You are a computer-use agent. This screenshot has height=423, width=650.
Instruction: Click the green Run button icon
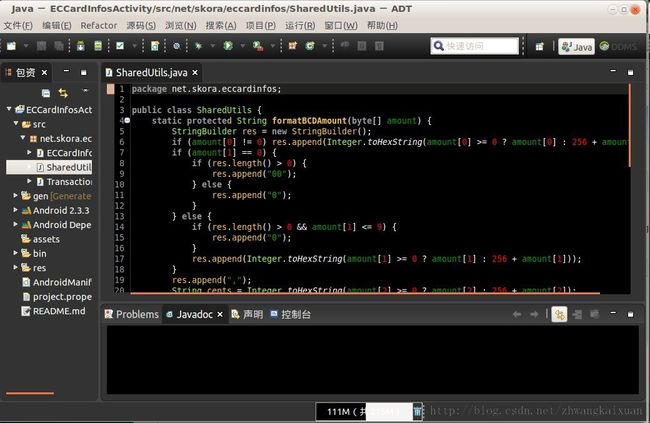pyautogui.click(x=228, y=46)
